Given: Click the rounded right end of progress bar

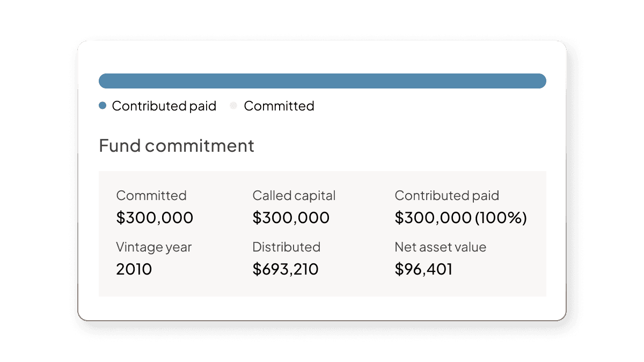Looking at the screenshot, I should pyautogui.click(x=541, y=81).
